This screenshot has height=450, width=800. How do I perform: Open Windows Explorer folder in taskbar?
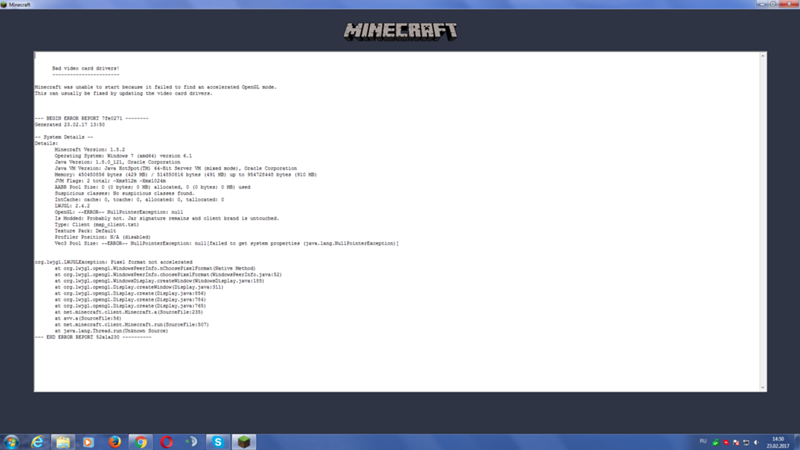(x=63, y=442)
